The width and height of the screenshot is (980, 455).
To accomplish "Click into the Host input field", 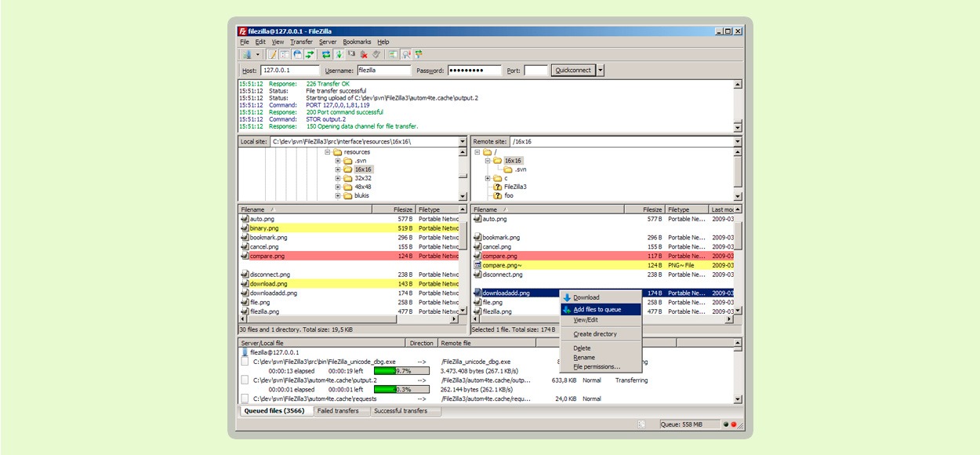I will click(x=289, y=71).
